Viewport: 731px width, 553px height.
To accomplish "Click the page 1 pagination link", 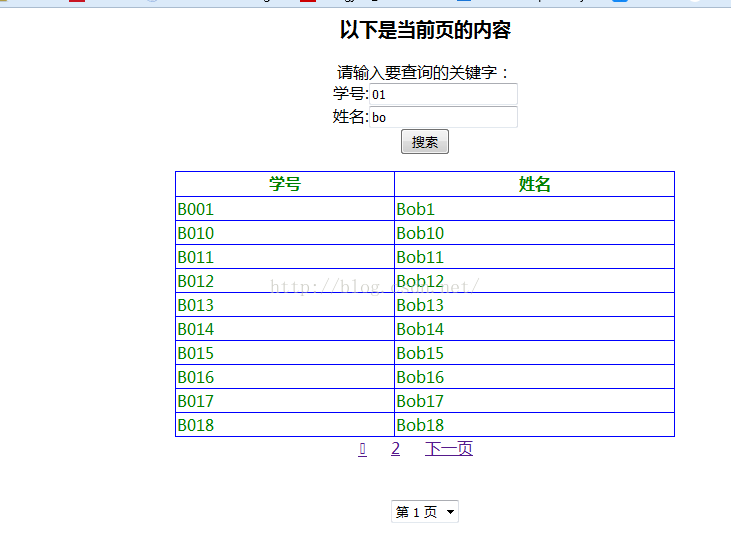I will click(x=362, y=449).
